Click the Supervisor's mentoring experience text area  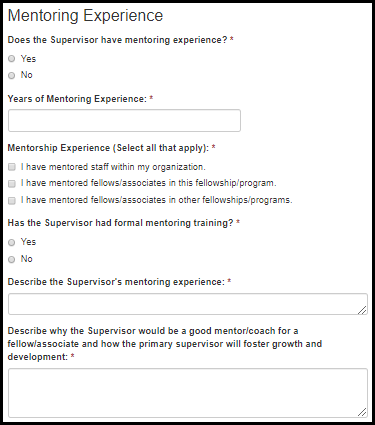[188, 304]
